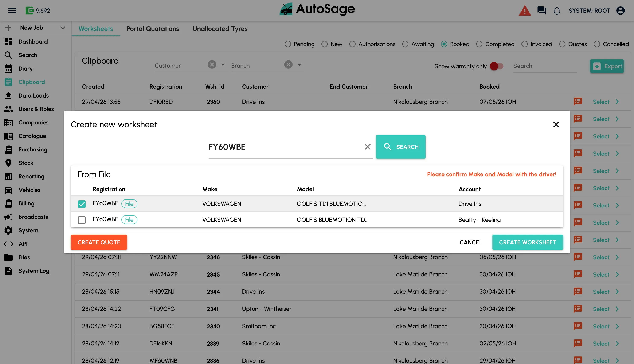Click the registration input showing FY60WBE

click(285, 147)
